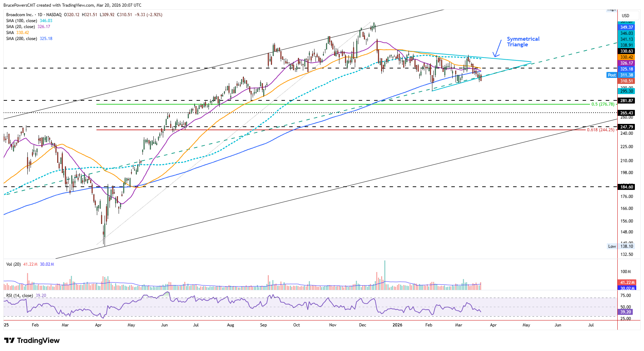
Task: Click the black 330.63 price axis tag
Action: 627,51
